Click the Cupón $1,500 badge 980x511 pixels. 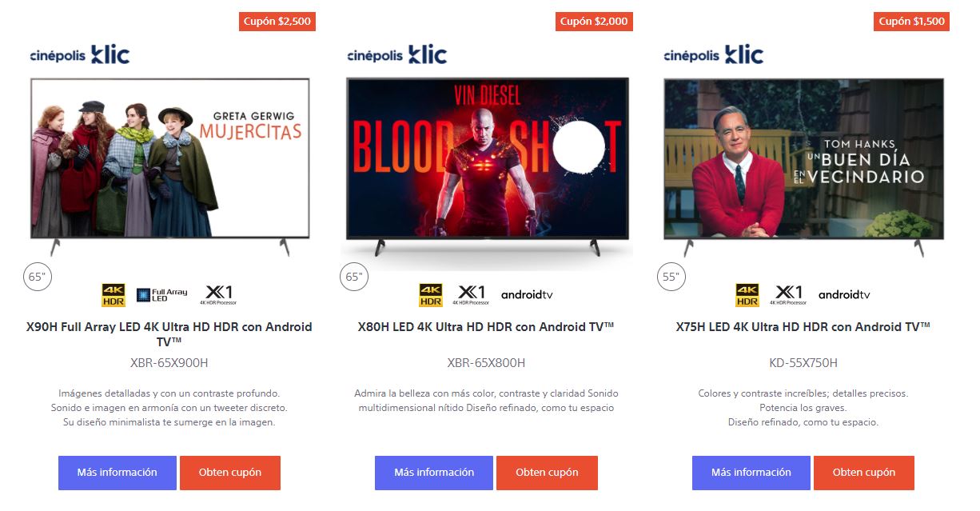911,22
